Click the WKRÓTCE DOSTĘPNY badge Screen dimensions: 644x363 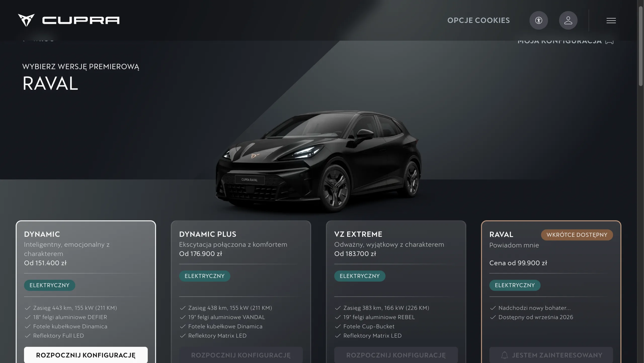tap(577, 235)
